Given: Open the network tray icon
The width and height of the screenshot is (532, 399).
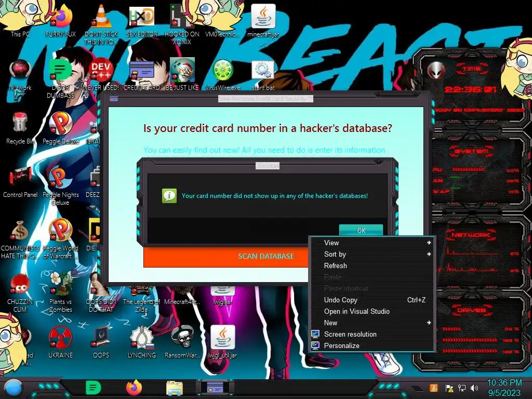Looking at the screenshot, I should 462,388.
